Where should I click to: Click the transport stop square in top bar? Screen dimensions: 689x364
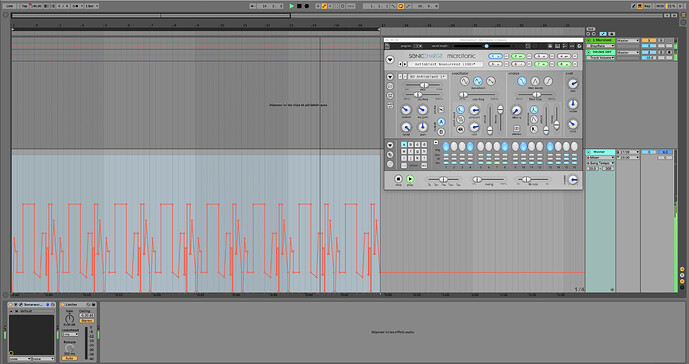(x=299, y=6)
